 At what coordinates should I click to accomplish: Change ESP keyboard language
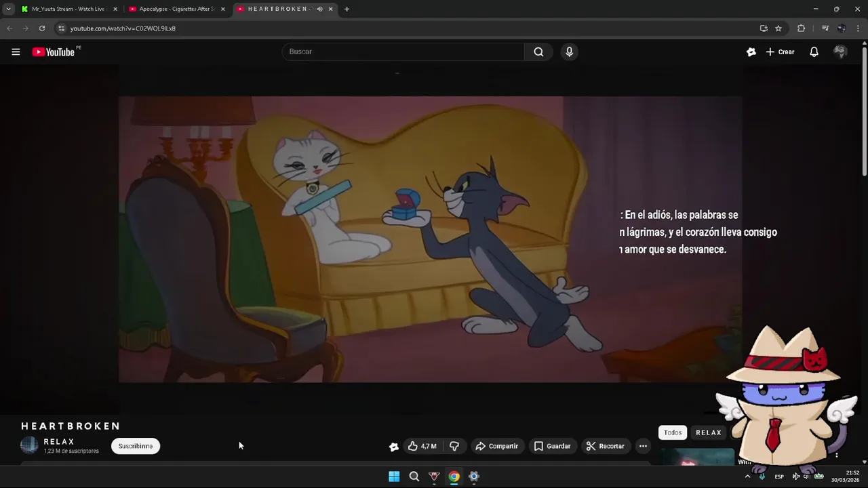[779, 476]
